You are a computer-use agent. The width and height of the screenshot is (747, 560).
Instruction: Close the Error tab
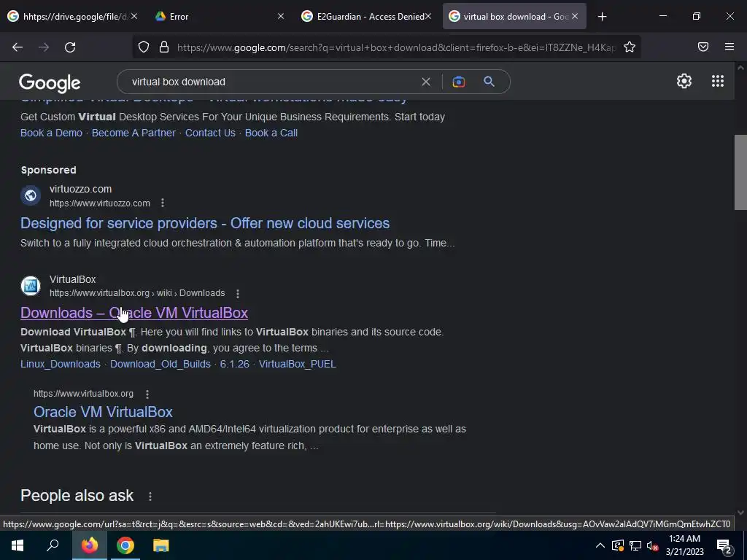coord(281,16)
